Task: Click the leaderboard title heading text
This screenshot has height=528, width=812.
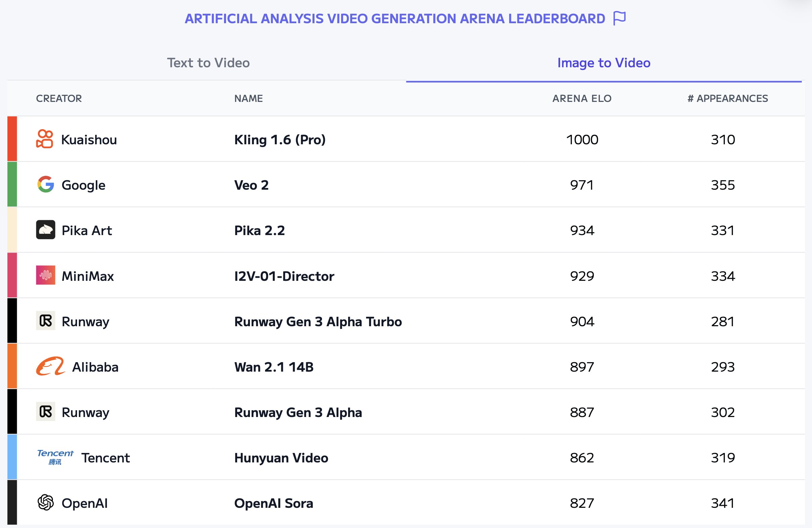Action: pyautogui.click(x=395, y=19)
